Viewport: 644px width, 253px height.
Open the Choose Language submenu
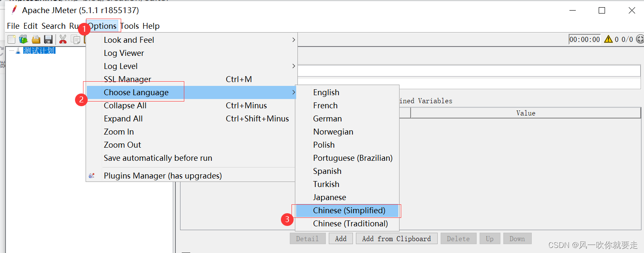click(x=191, y=92)
